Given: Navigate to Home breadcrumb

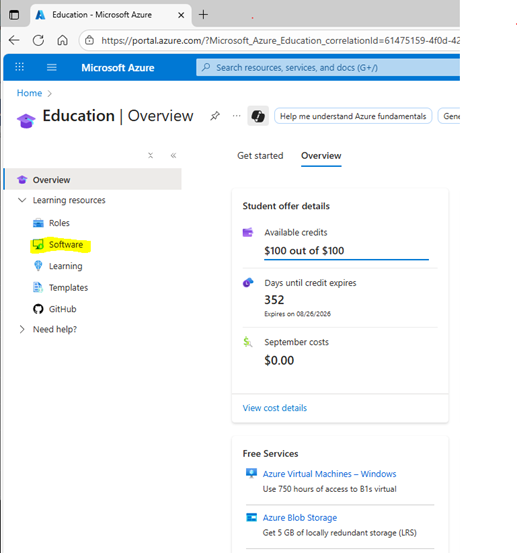Looking at the screenshot, I should click(29, 93).
